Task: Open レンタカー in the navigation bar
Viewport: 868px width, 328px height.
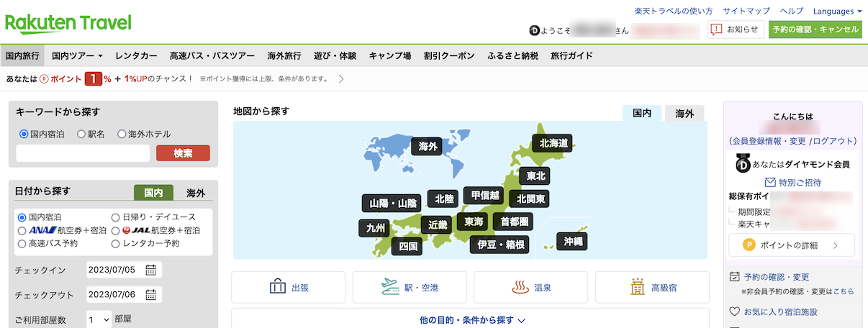Action: pos(136,55)
